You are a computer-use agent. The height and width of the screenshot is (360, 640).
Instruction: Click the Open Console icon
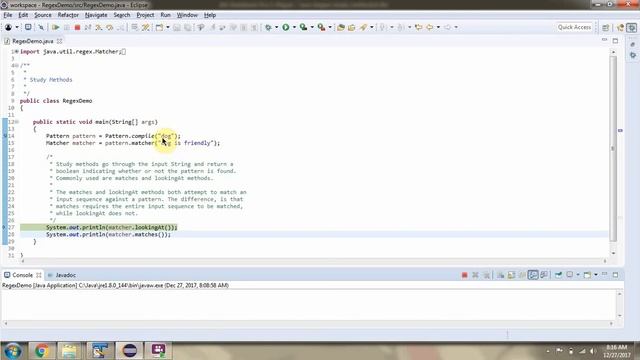tap(587, 275)
